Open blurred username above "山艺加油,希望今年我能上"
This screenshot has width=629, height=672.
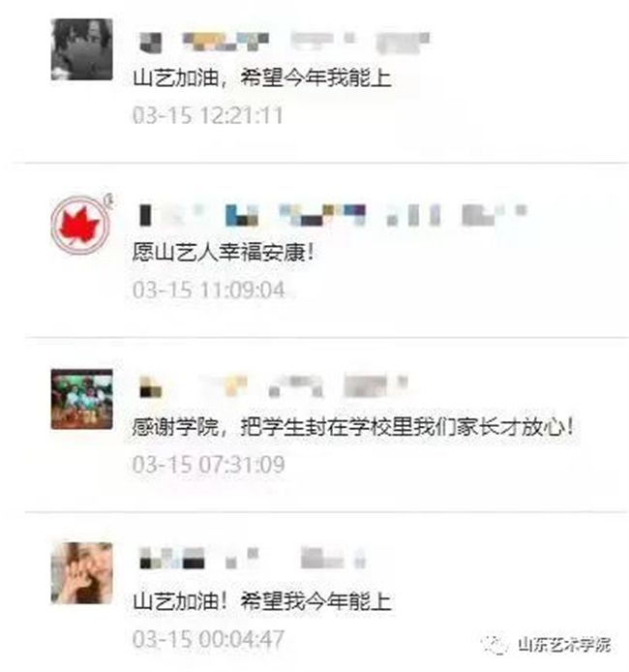(285, 42)
